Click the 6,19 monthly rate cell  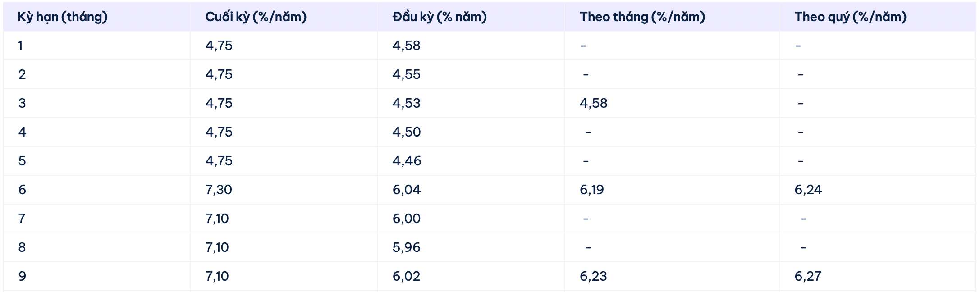tap(591, 190)
